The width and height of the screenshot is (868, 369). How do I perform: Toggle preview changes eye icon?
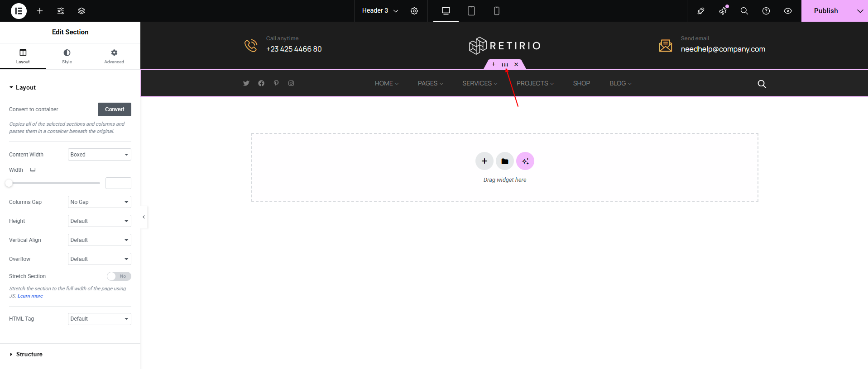[x=787, y=11]
